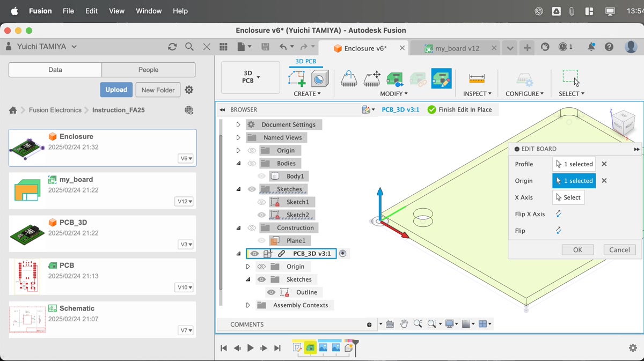Click OK in Edit Board dialog
Screen dimensions: 644x361
[577, 250]
